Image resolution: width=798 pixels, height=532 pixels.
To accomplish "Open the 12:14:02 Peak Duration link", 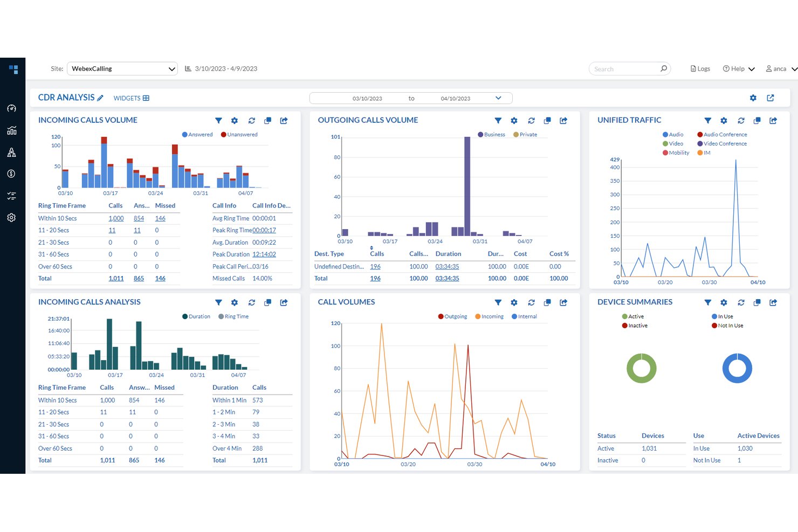I will pyautogui.click(x=264, y=254).
